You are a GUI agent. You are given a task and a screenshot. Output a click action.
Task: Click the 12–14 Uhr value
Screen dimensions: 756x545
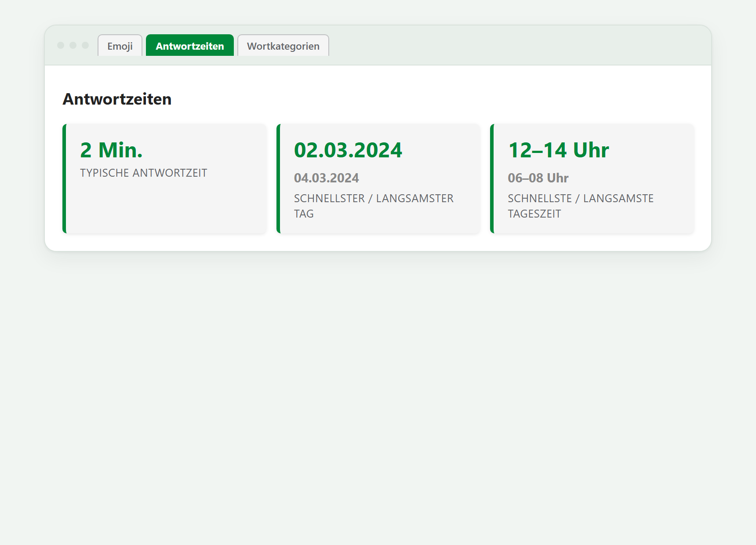coord(559,150)
